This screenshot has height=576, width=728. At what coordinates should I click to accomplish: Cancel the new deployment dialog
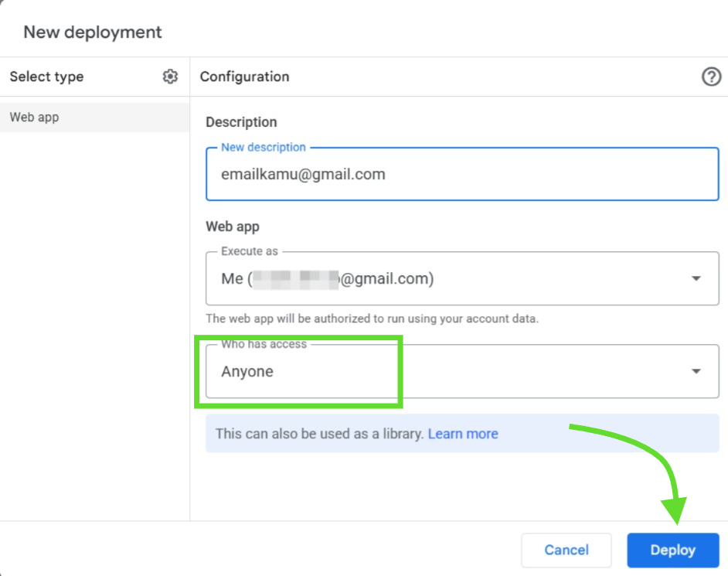tap(566, 550)
